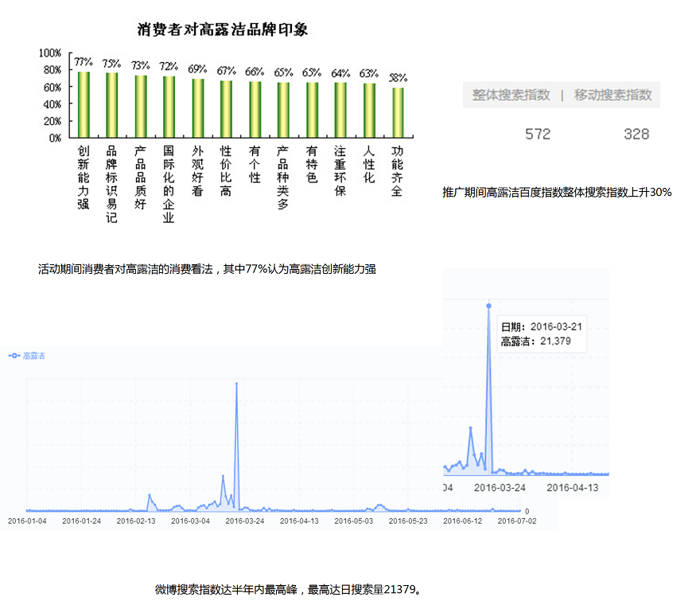Click the 功能齐全 category label
This screenshot has width=700, height=601.
(397, 170)
